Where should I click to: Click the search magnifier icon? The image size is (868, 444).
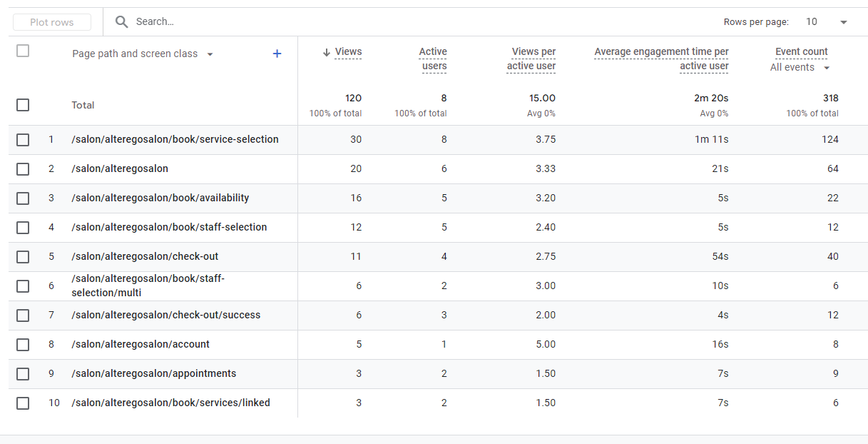[x=122, y=22]
